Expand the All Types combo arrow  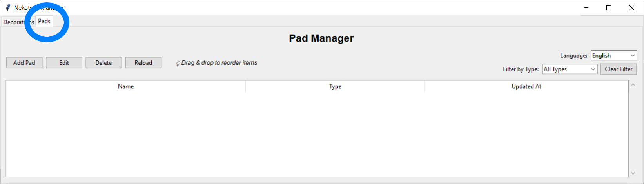point(593,69)
